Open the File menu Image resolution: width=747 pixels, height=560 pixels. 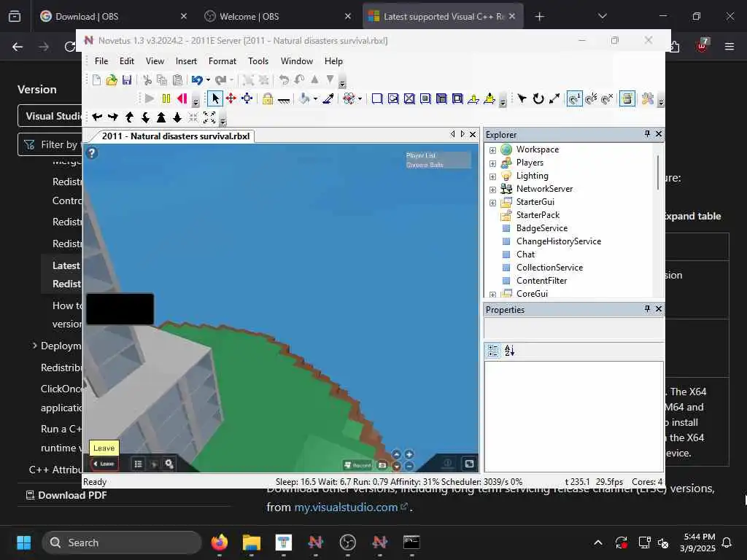pos(101,61)
